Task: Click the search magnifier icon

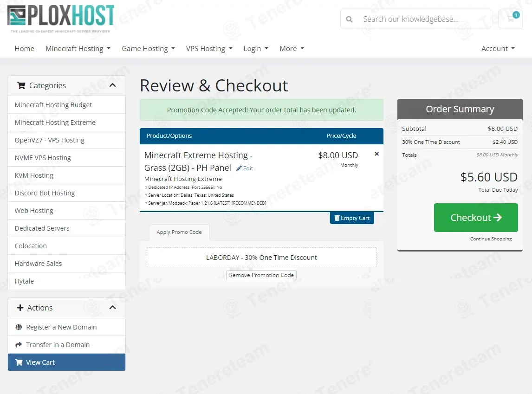Action: pyautogui.click(x=350, y=19)
